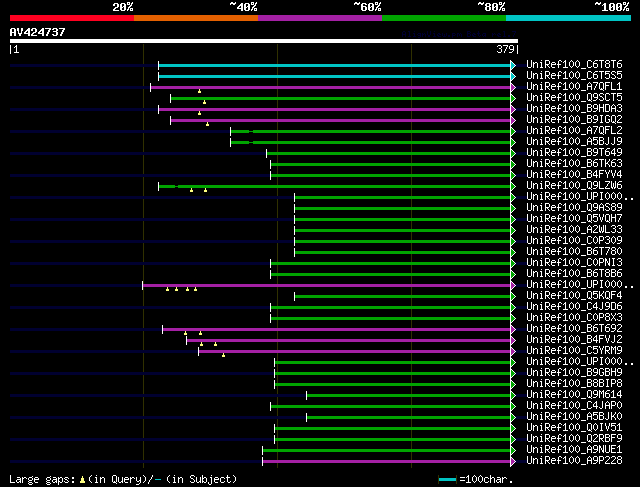
Task: Select hit label UniRef100_C0P8X3
Action: tap(574, 318)
